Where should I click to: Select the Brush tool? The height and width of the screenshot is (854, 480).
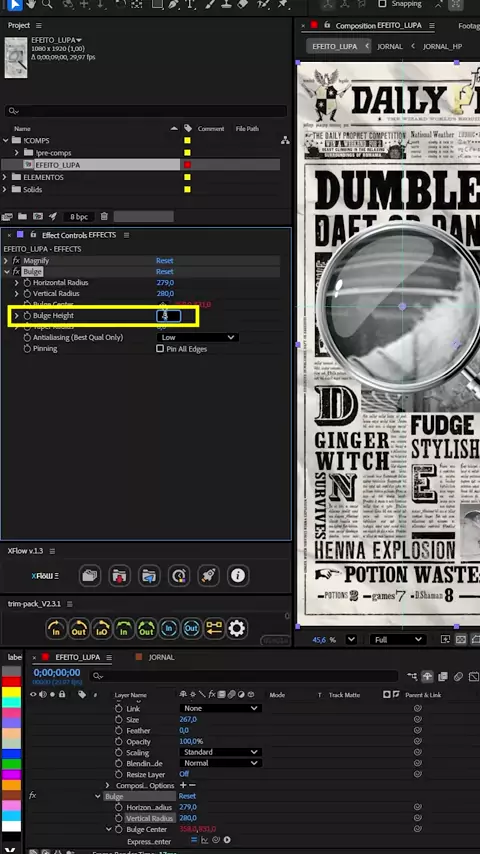click(211, 4)
